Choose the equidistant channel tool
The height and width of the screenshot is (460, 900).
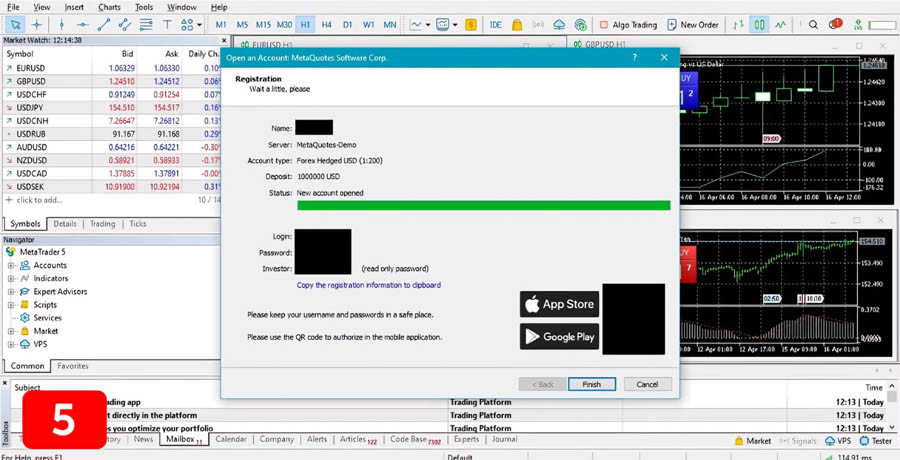(x=125, y=25)
